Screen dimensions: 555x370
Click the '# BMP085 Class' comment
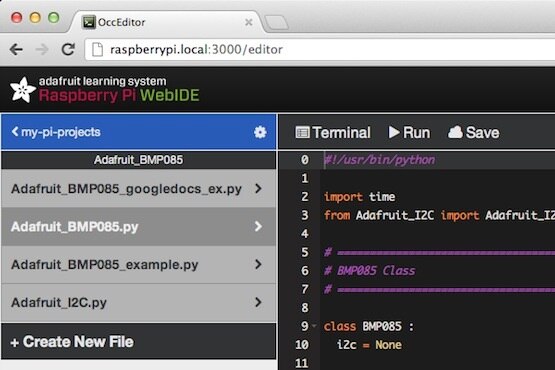coord(370,271)
